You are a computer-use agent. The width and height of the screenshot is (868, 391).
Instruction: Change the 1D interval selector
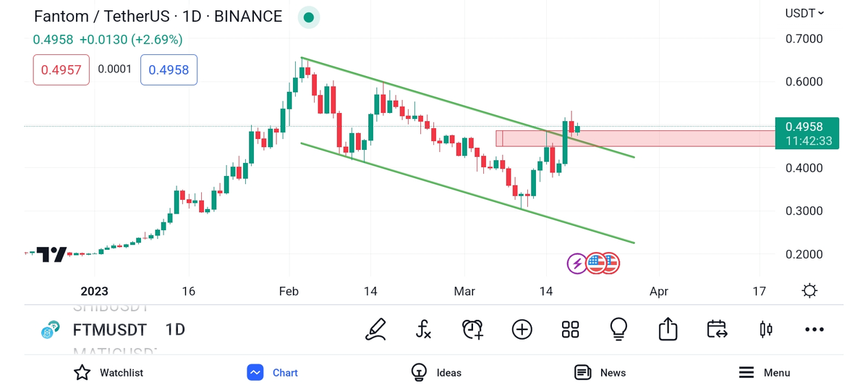(x=175, y=330)
